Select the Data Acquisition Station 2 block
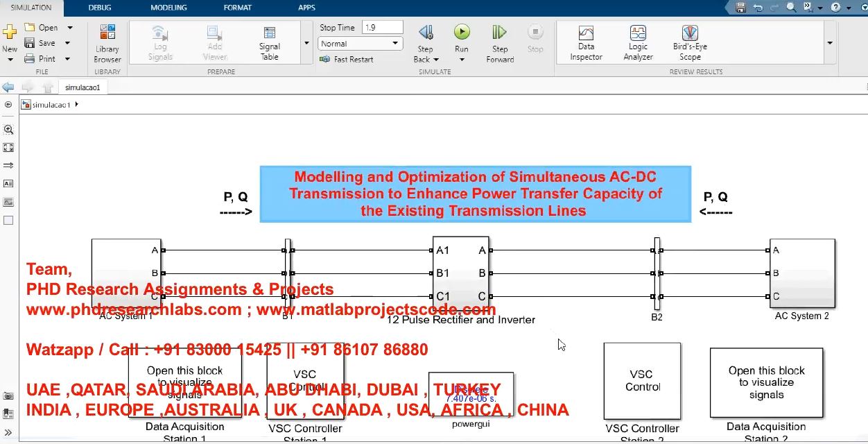 (766, 382)
